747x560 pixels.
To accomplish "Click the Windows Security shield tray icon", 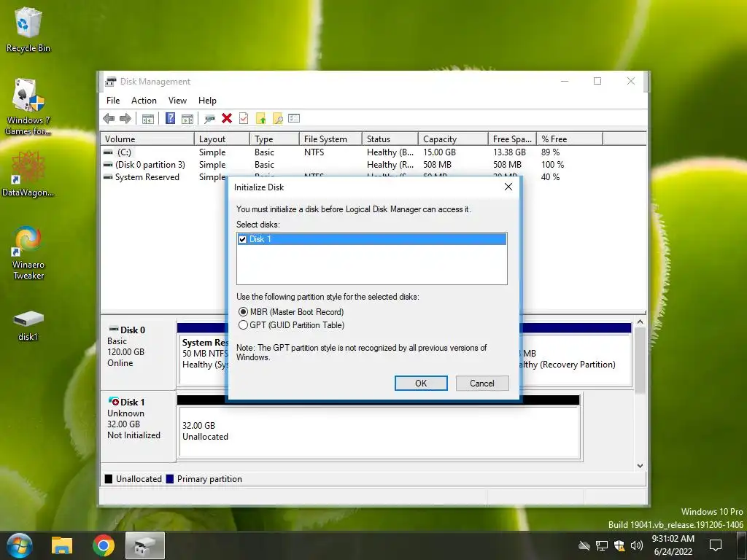I will (x=619, y=545).
